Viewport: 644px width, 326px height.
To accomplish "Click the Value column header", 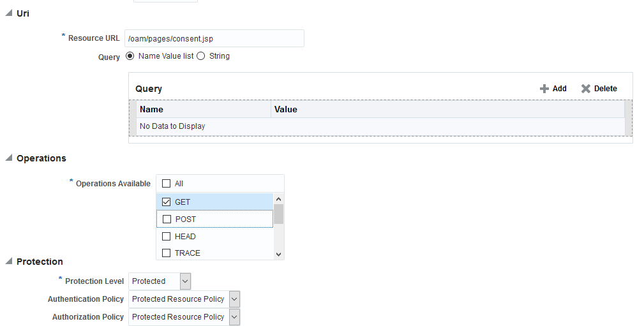I will point(447,109).
